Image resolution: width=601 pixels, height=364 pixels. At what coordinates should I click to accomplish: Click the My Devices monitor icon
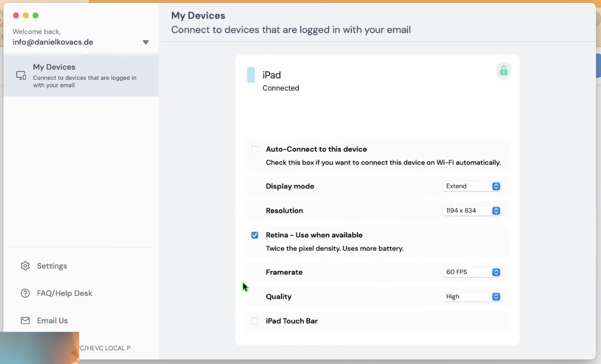pos(21,75)
